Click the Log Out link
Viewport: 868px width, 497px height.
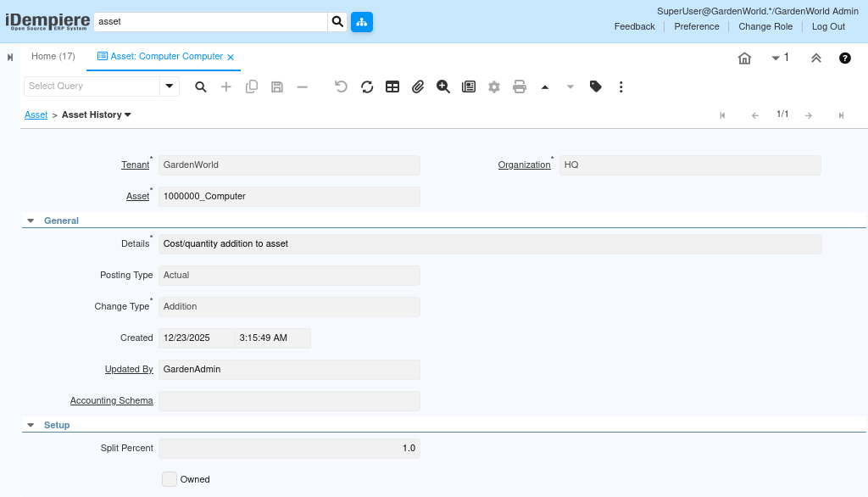(828, 26)
